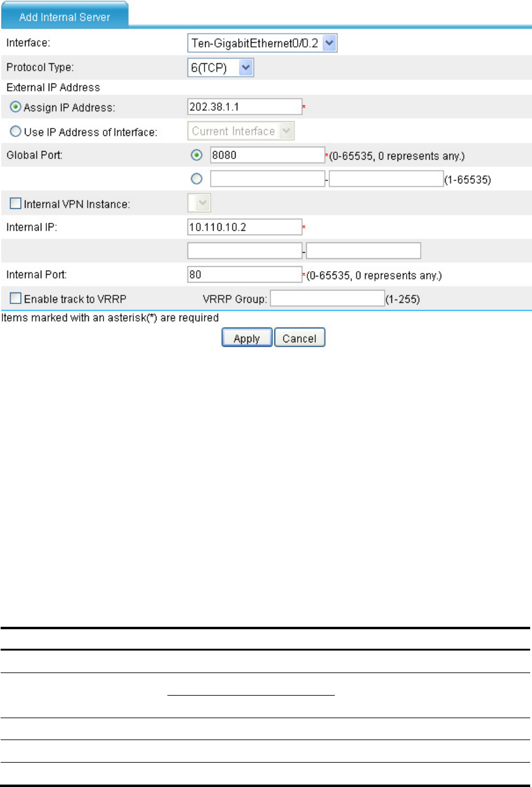
Task: Tick the Enable track to VRRP checkbox
Action: [16, 298]
